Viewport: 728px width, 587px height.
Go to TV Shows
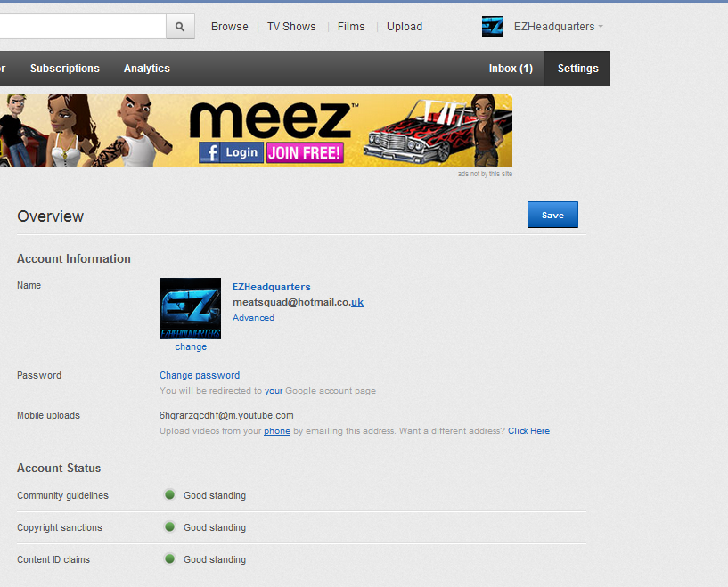coord(291,27)
